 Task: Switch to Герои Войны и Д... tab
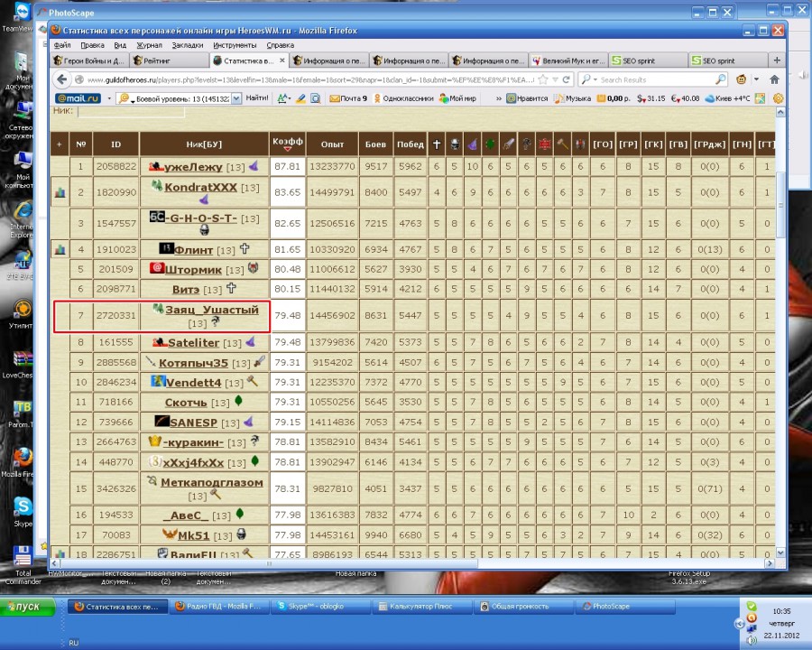coord(89,60)
